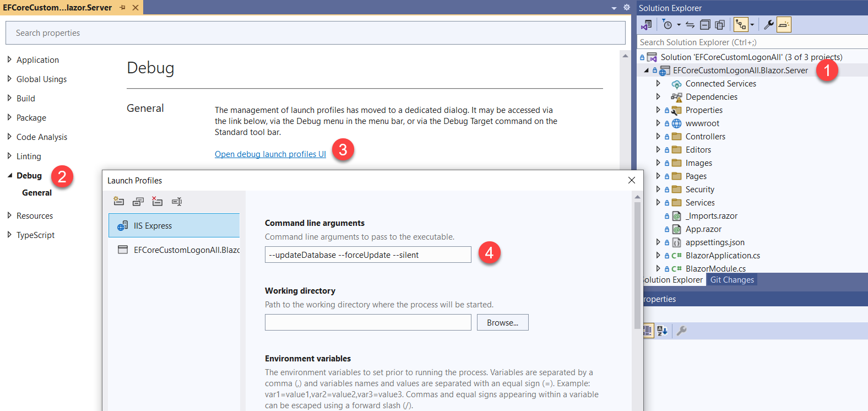
Task: Rename the selected launch profile
Action: (x=176, y=202)
